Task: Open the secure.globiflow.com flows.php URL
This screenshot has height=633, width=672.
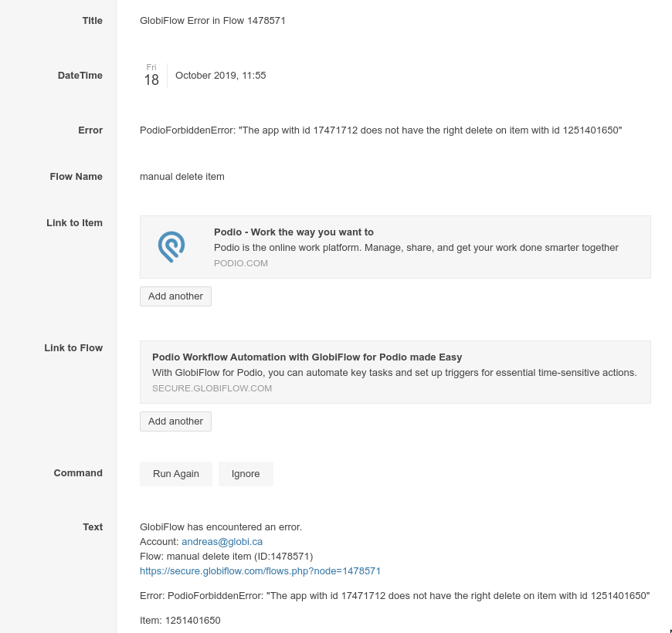Action: pyautogui.click(x=260, y=571)
